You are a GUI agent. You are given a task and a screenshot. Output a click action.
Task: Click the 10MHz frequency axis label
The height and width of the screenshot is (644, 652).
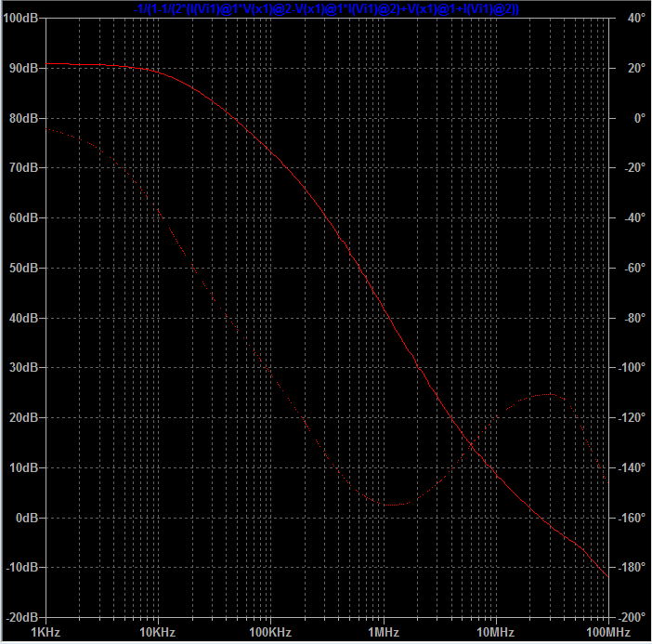[x=496, y=632]
